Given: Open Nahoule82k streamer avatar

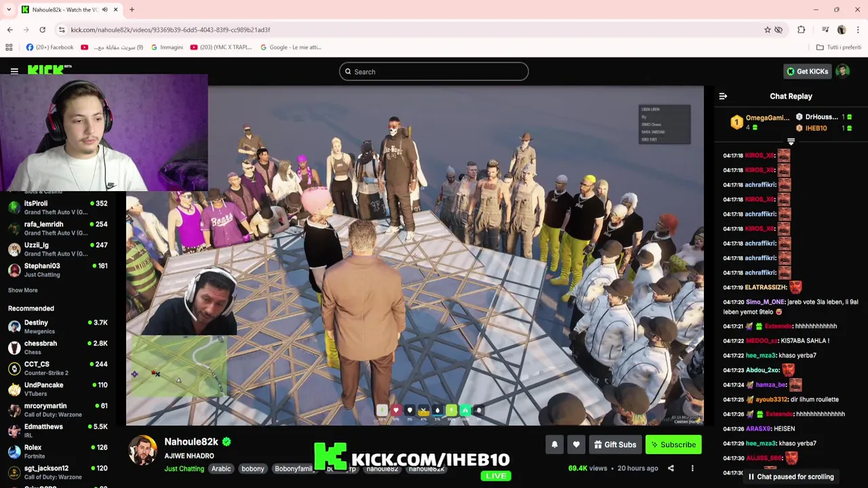Looking at the screenshot, I should pyautogui.click(x=143, y=451).
